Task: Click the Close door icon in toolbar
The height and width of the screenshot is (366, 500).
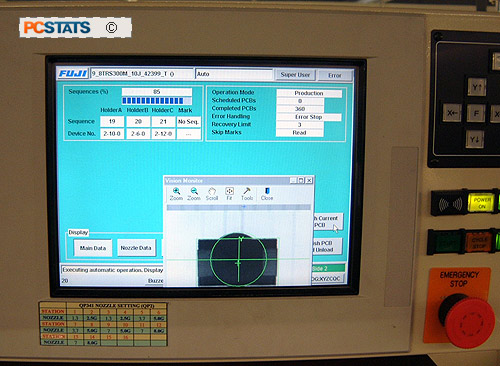Action: tap(267, 194)
